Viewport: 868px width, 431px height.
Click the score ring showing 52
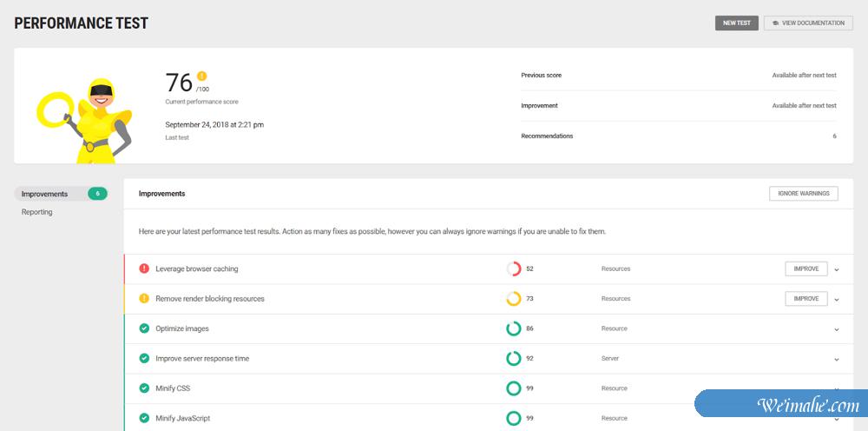pos(513,269)
